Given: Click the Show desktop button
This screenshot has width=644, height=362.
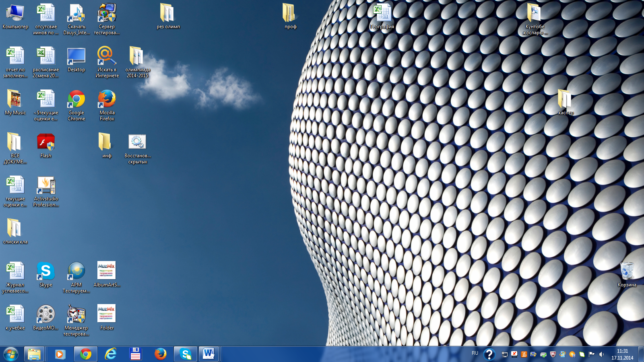Looking at the screenshot, I should click(641, 354).
